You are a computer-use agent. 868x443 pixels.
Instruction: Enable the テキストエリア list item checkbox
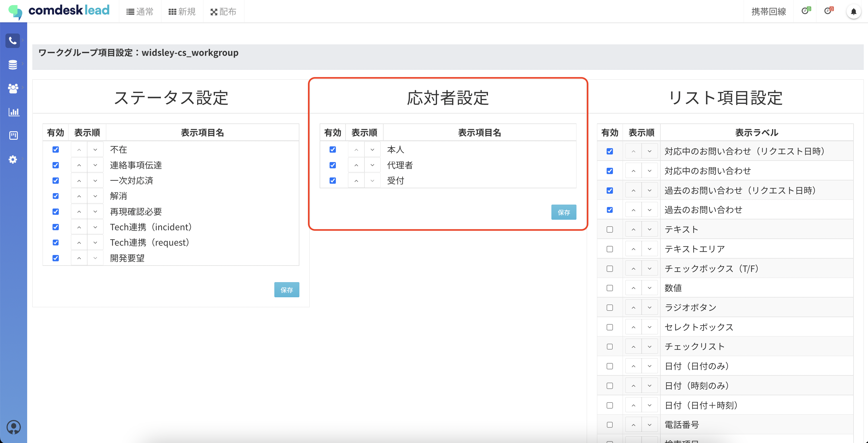[x=610, y=249]
